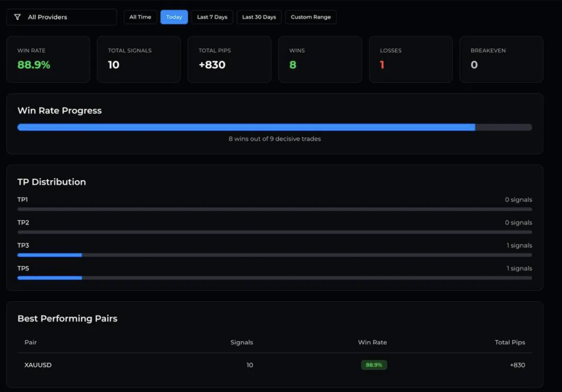This screenshot has width=562, height=392.
Task: Click the Win Rate 88.9% card value
Action: coord(34,65)
